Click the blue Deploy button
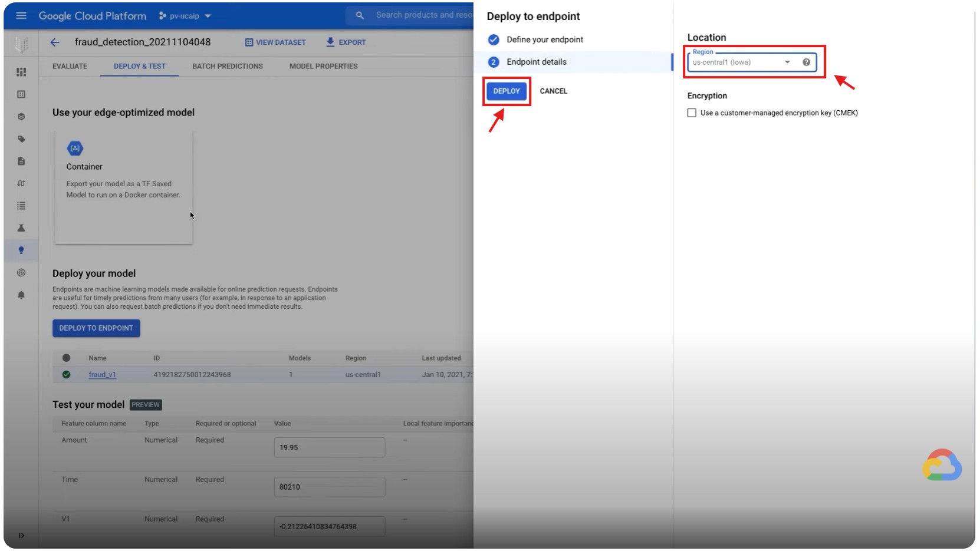 coord(506,91)
